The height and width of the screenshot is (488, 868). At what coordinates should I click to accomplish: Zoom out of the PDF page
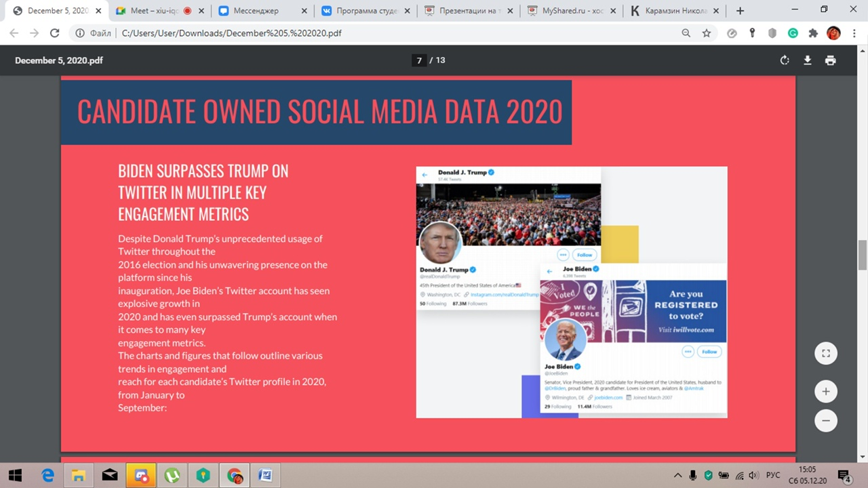coord(826,420)
